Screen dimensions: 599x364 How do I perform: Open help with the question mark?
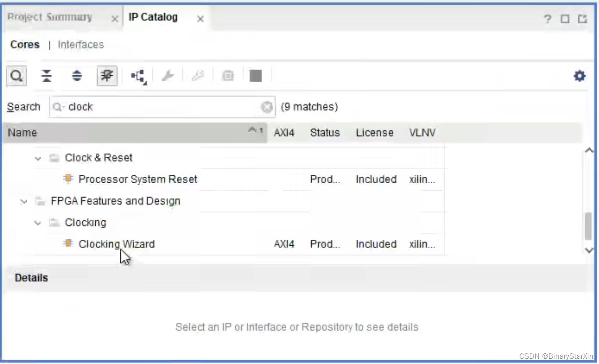[x=547, y=19]
